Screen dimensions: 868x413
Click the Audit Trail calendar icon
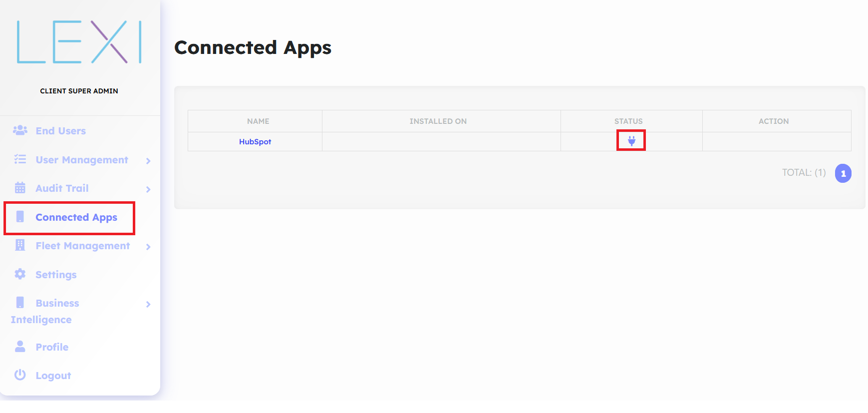point(20,188)
